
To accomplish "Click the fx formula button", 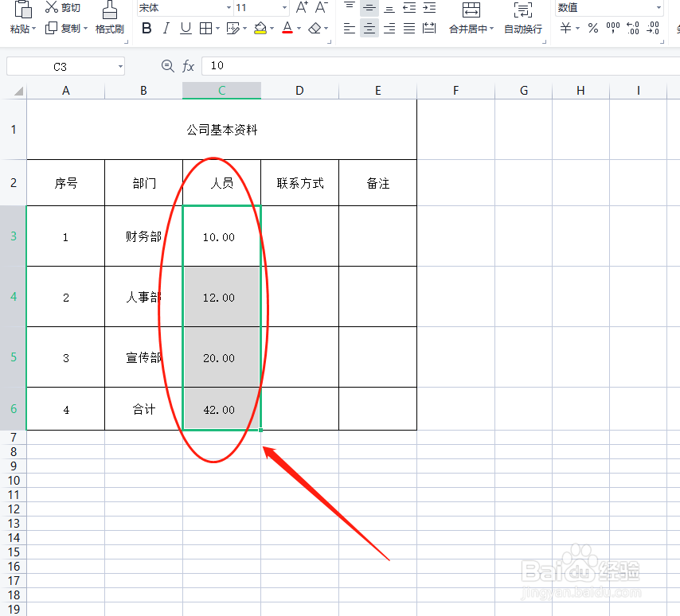I will (187, 66).
